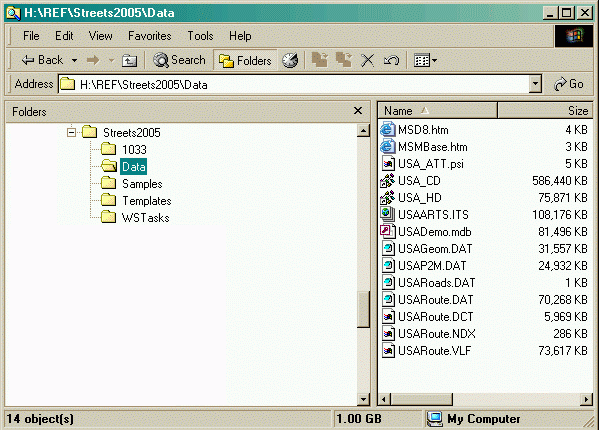Open the Favorites menu
The image size is (599, 430).
(149, 36)
